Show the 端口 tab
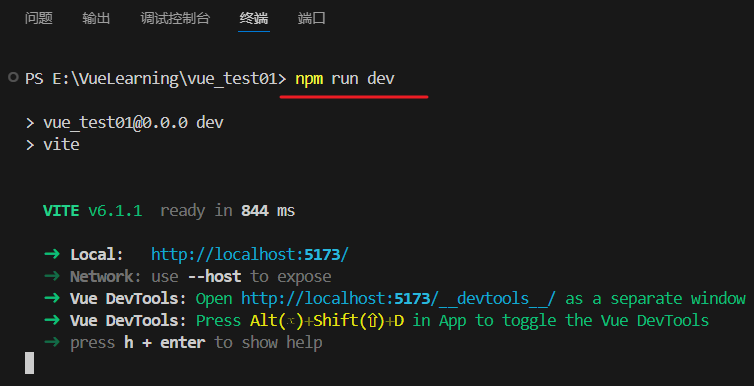754x386 pixels. [x=312, y=18]
